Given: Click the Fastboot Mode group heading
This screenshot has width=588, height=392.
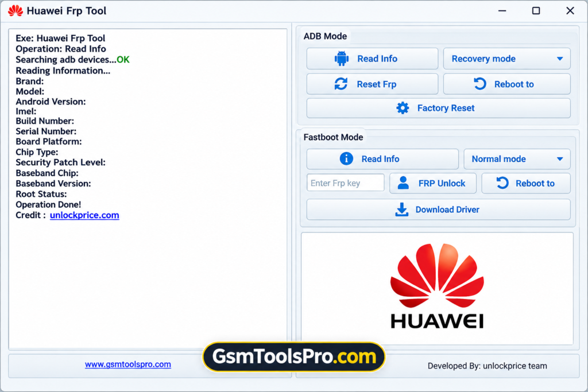Looking at the screenshot, I should pos(334,137).
